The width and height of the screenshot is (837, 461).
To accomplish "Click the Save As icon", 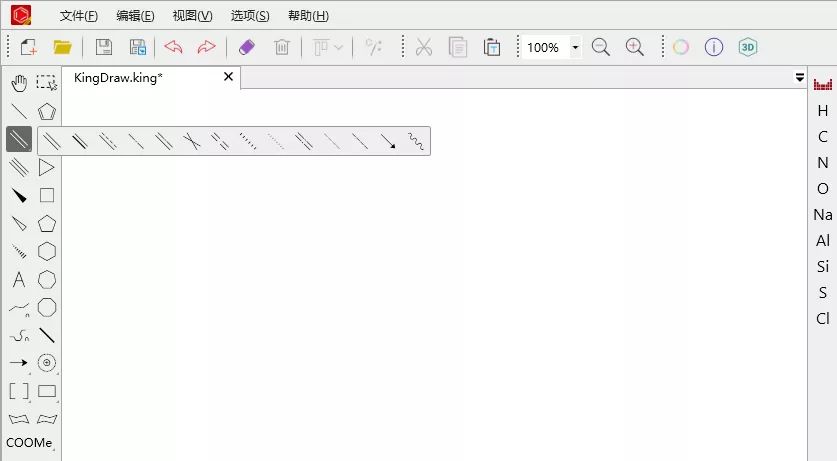I will click(138, 47).
